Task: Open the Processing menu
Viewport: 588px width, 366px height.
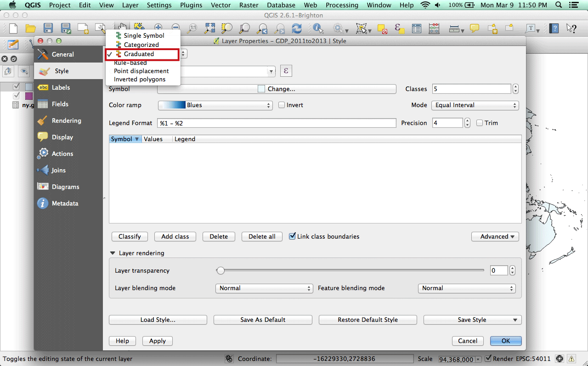Action: 342,5
